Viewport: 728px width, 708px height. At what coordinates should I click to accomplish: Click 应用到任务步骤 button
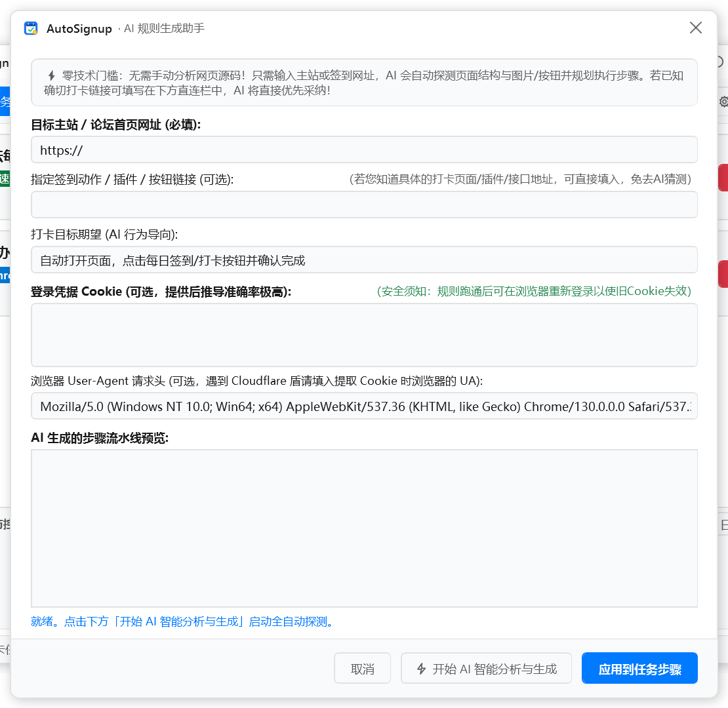[x=639, y=668]
